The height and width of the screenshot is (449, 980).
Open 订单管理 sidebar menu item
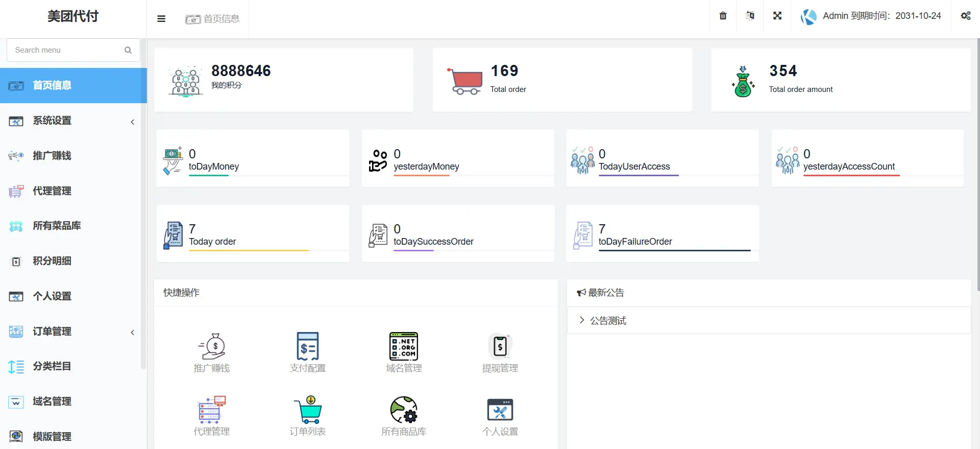tap(73, 332)
